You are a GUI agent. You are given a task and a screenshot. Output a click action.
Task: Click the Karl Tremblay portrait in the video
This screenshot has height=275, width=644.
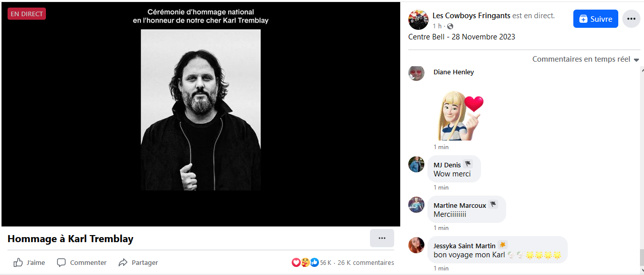pos(200,110)
